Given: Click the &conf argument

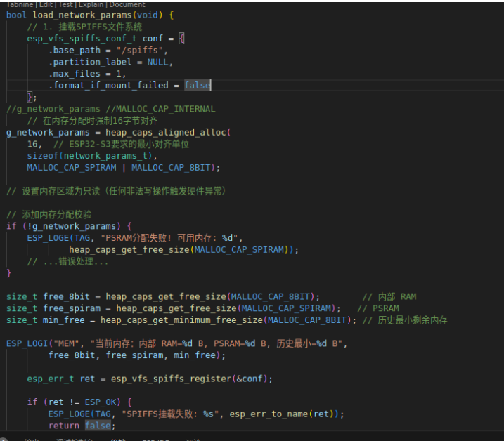Looking at the screenshot, I should (250, 379).
